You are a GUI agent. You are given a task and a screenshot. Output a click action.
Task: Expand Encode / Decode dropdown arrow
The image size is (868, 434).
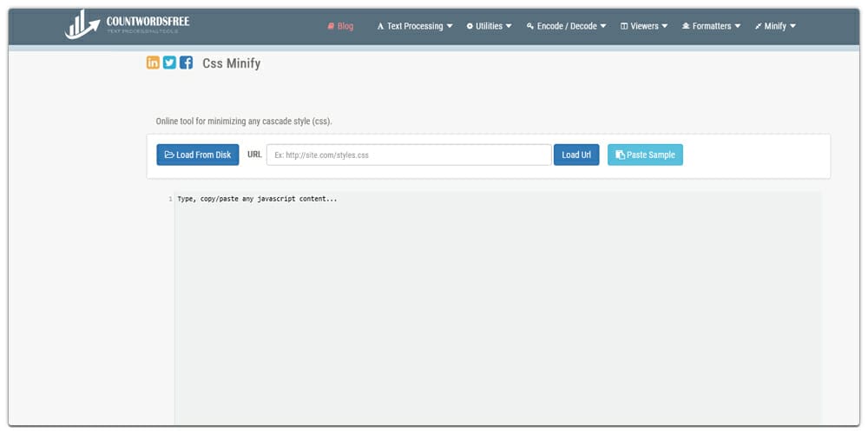tap(603, 26)
